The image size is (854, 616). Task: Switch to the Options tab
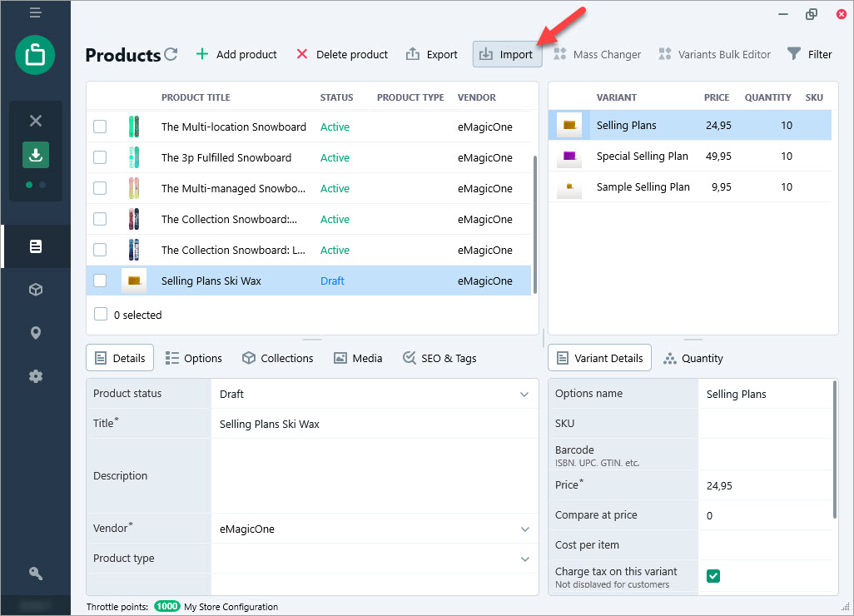pyautogui.click(x=194, y=358)
